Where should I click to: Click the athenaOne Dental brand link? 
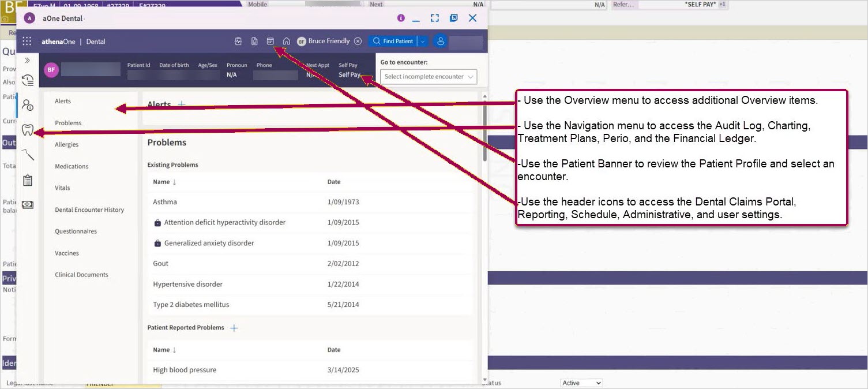(73, 42)
